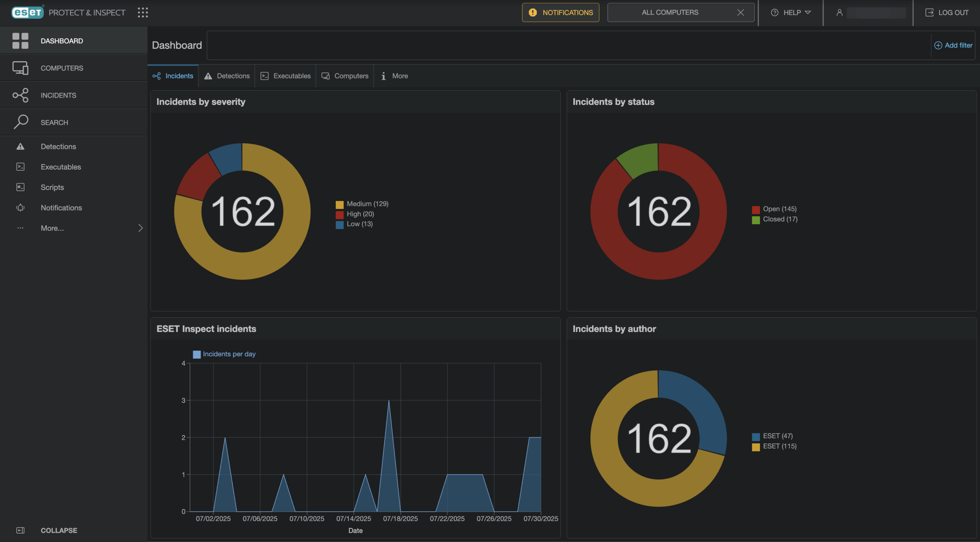Switch to the Executables dashboard tab
This screenshot has width=980, height=542.
(286, 76)
